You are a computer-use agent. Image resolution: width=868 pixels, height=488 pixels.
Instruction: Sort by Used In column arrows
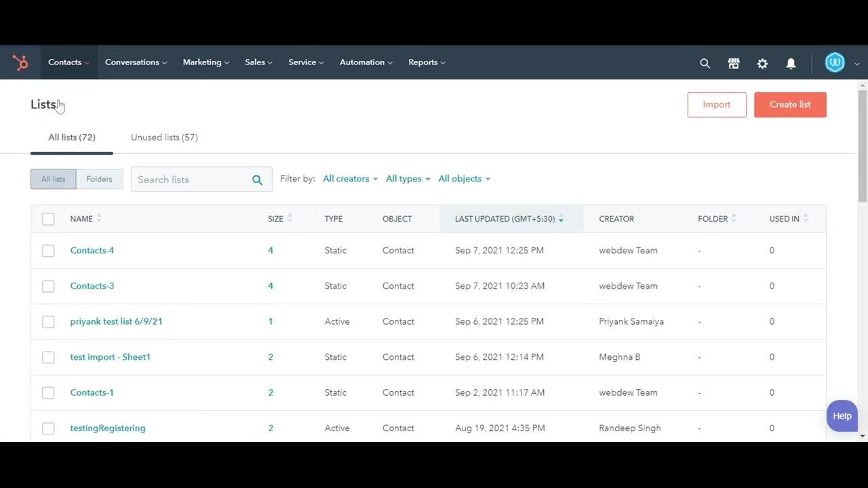pos(806,218)
